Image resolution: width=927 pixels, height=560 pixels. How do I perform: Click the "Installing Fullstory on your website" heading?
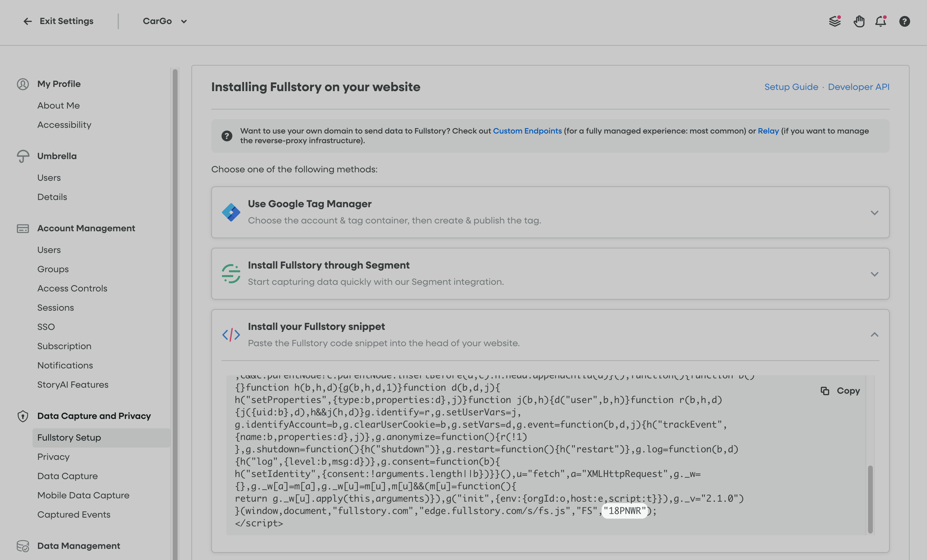[316, 87]
